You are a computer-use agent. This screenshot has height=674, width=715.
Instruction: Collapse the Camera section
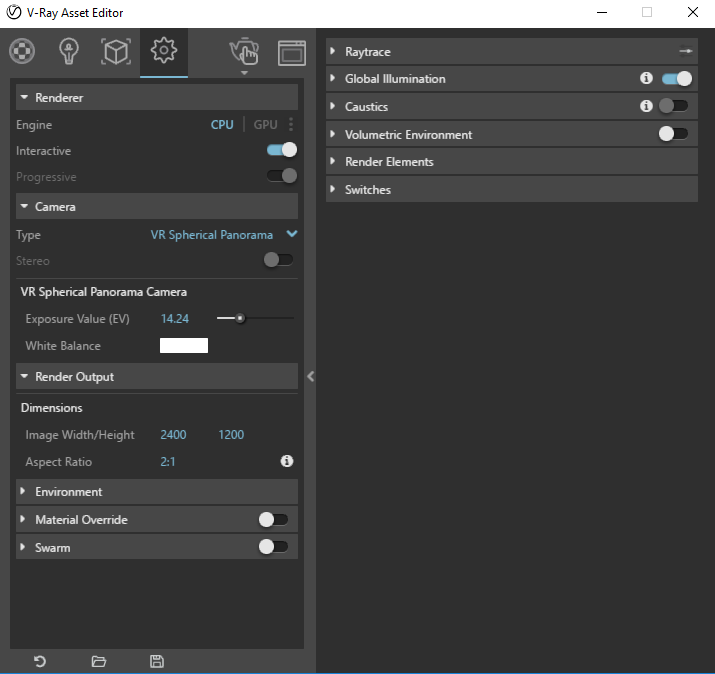tap(157, 207)
